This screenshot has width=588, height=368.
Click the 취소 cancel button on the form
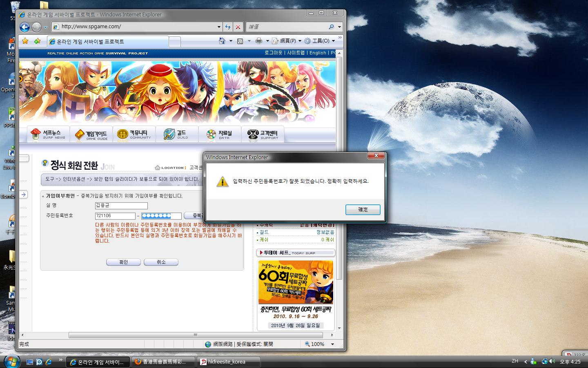point(161,262)
